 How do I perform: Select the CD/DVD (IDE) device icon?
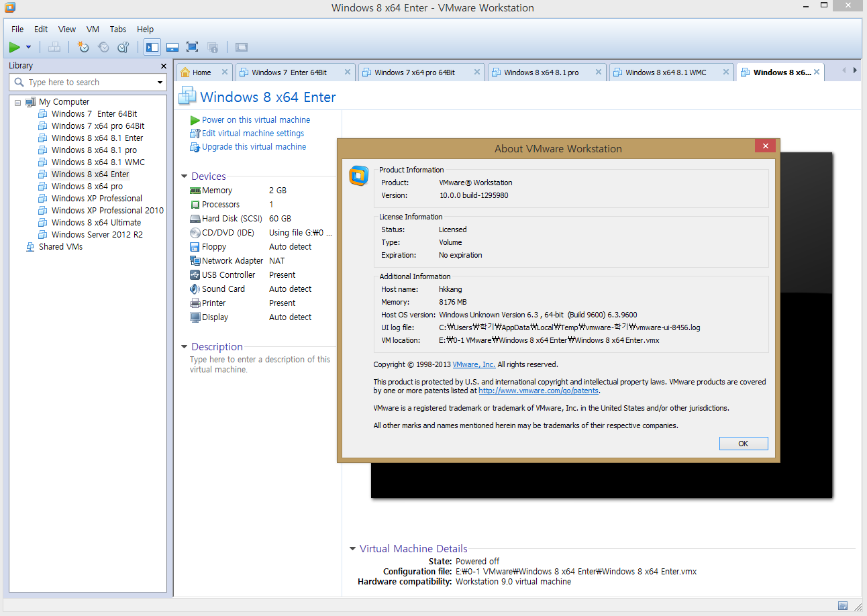pyautogui.click(x=195, y=233)
